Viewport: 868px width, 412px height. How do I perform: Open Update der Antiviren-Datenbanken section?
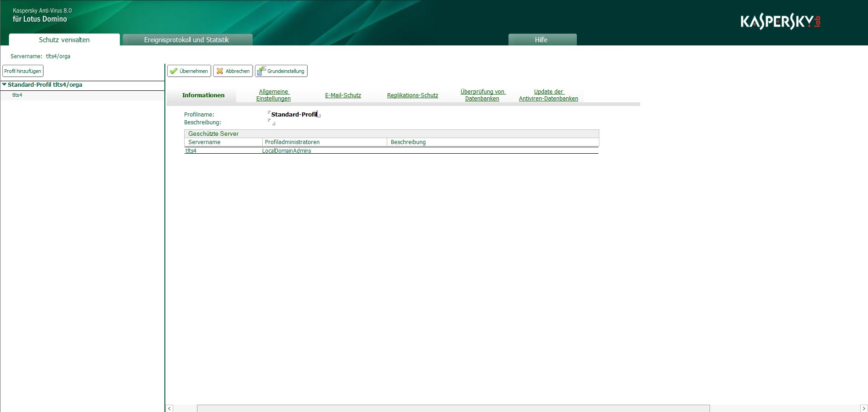click(x=548, y=95)
